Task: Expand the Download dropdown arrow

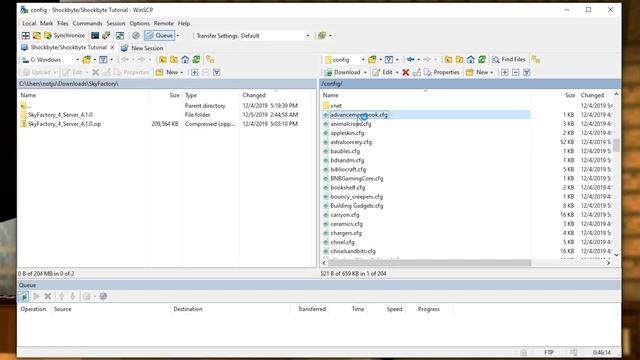Action: click(x=365, y=72)
